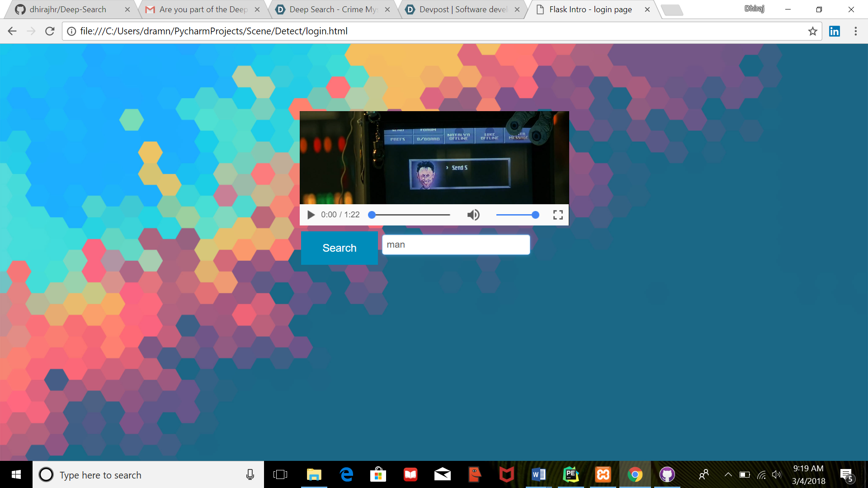Bookmark this page with the star icon
The height and width of the screenshot is (488, 868).
click(x=812, y=31)
